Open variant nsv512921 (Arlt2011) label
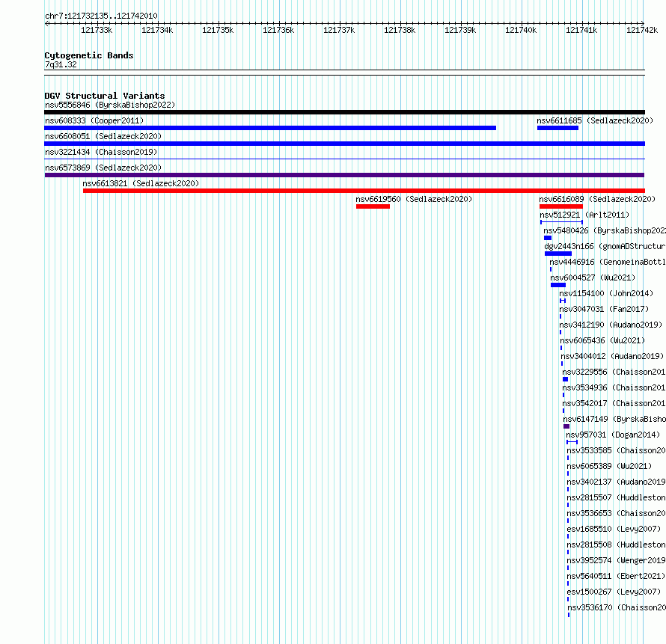 click(584, 215)
